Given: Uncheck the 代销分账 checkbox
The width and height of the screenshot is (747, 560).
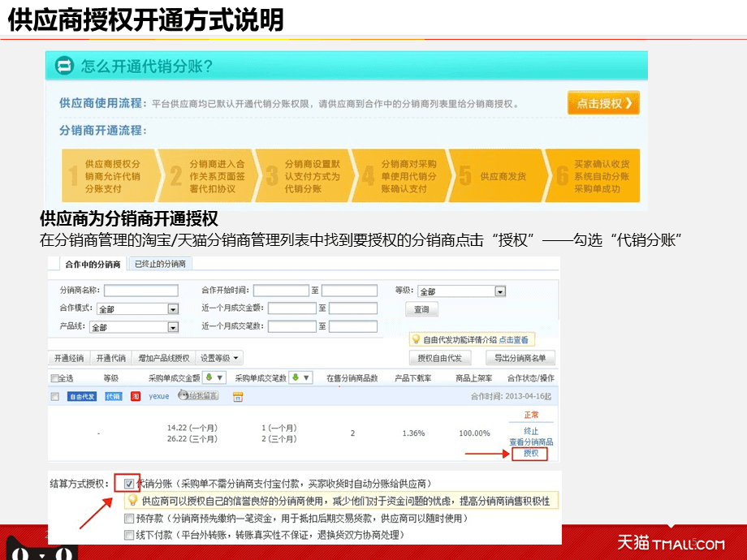Looking at the screenshot, I should [x=129, y=483].
